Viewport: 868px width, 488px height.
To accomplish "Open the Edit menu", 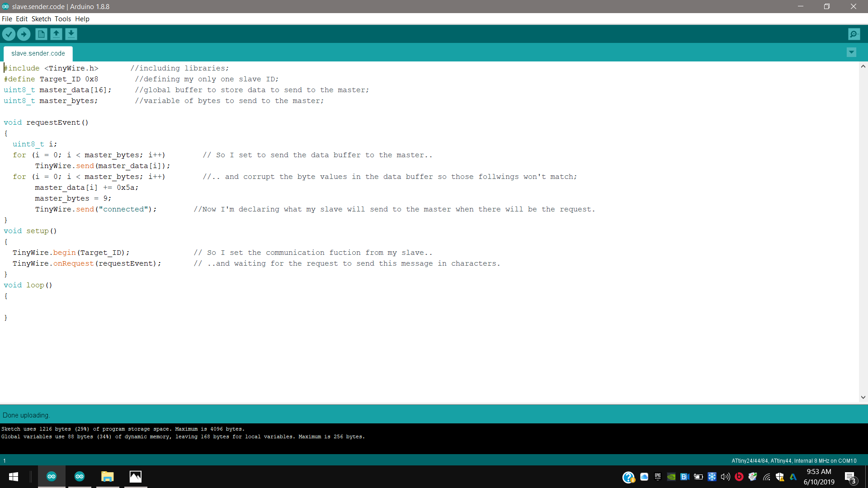I will click(22, 19).
